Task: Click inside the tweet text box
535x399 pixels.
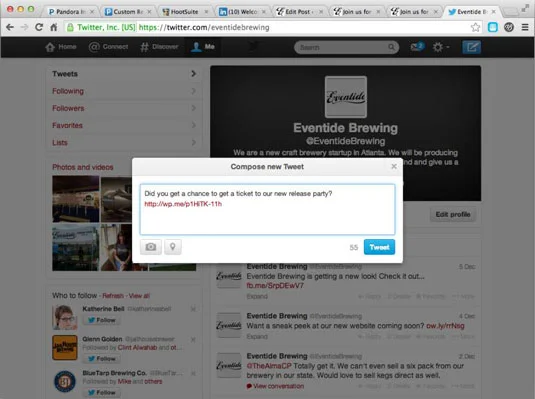Action: tap(268, 209)
